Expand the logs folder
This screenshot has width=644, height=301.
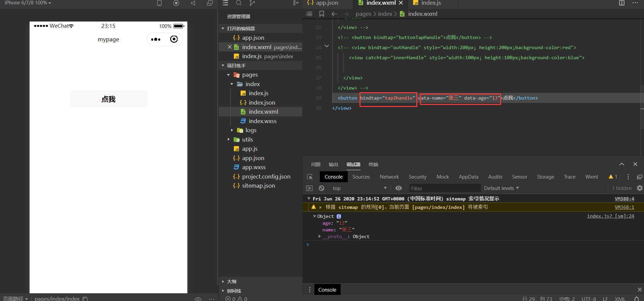tap(232, 130)
